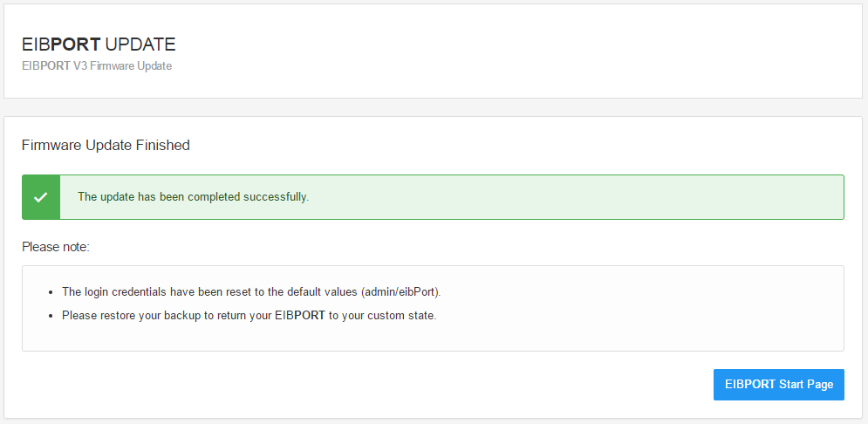
Task: Click the bullet before the login credentials note
Action: click(52, 291)
